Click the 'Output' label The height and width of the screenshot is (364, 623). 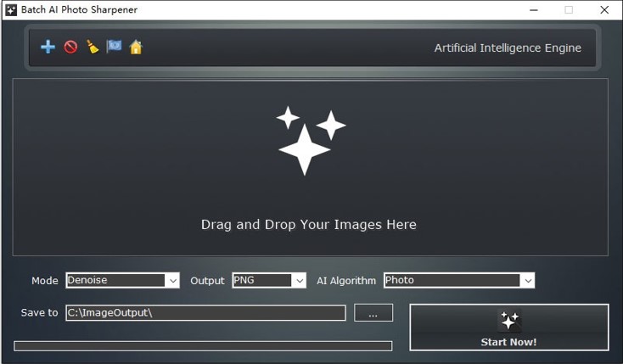click(207, 281)
